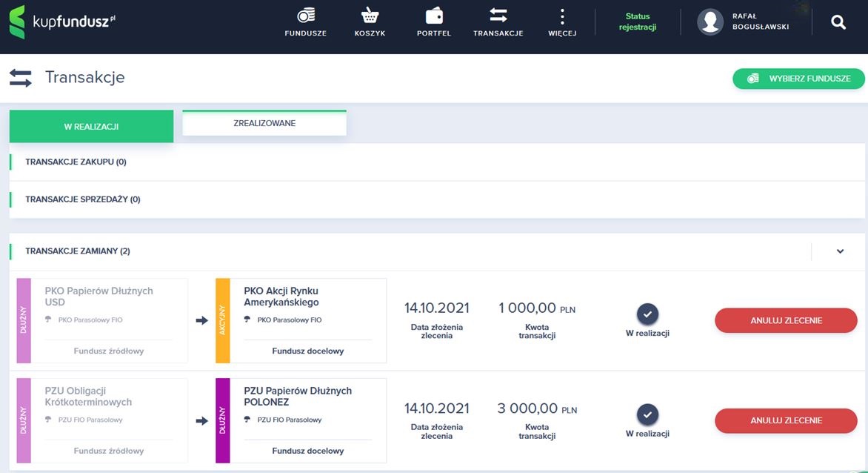Open the Koszyk basket icon
The image size is (868, 473).
pyautogui.click(x=370, y=16)
